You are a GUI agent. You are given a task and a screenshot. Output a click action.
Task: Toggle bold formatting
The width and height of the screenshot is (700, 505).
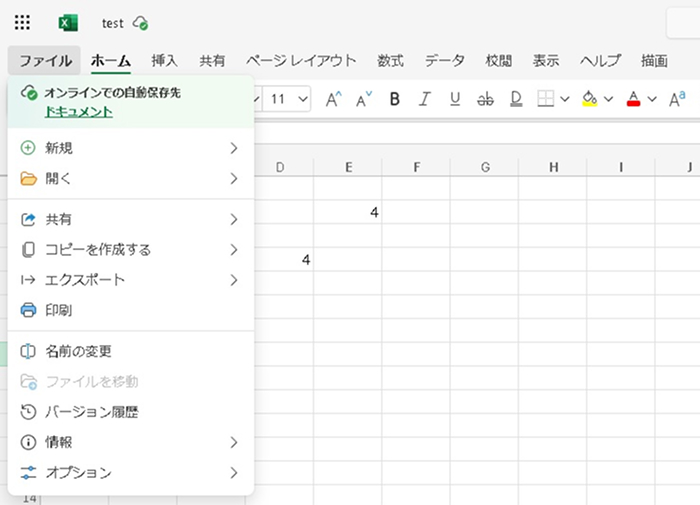[395, 99]
